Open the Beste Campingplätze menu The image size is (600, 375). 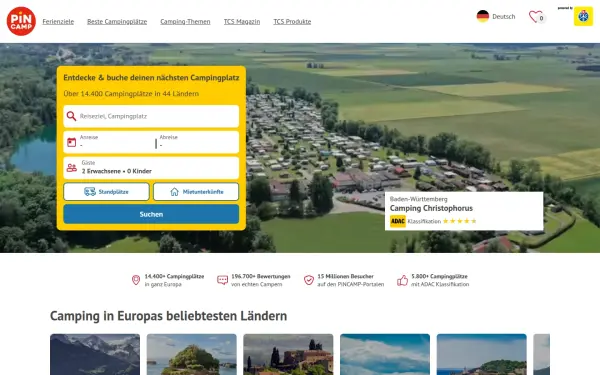click(117, 21)
